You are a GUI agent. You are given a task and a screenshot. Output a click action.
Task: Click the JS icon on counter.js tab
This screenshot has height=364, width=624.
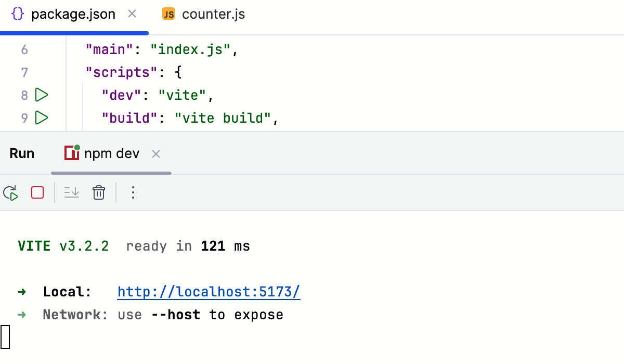coord(168,14)
